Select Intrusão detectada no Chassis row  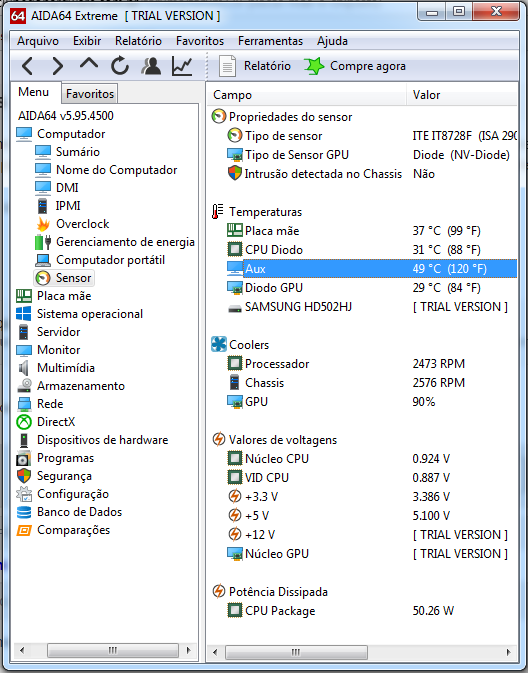click(x=371, y=174)
